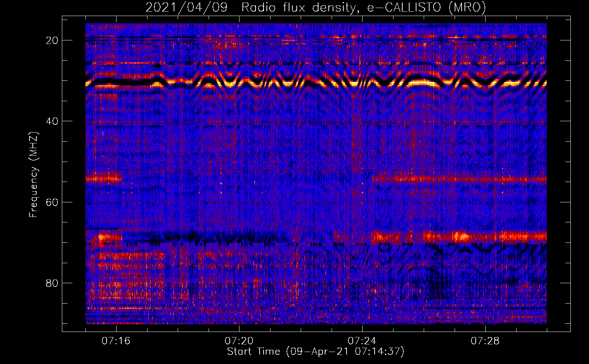Click the plot title mentioning e-CALLISTO (MRO)
Image resolution: width=589 pixels, height=364 pixels.
(x=316, y=7)
